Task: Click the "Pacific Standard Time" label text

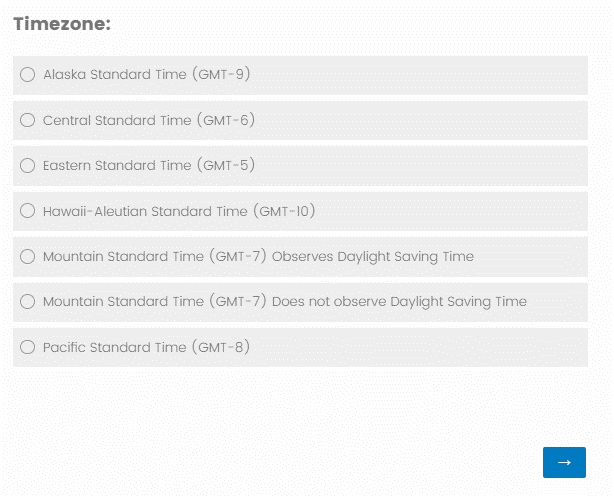Action: 114,348
